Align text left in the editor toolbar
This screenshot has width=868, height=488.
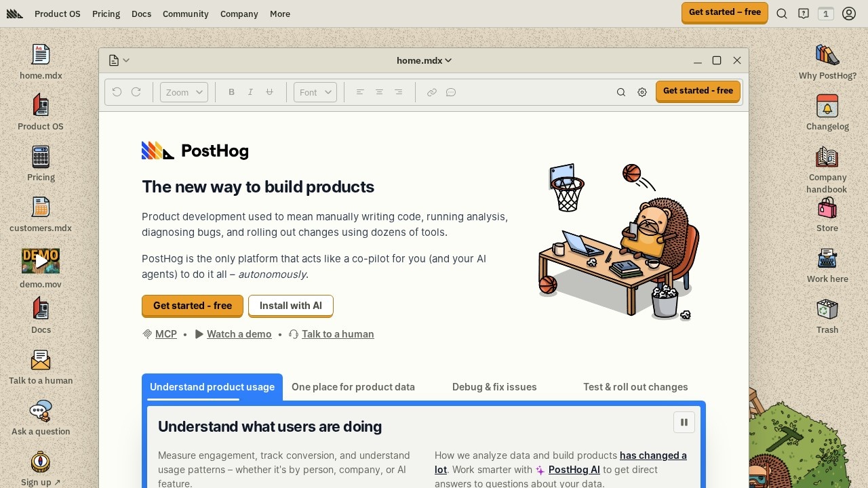coord(360,91)
